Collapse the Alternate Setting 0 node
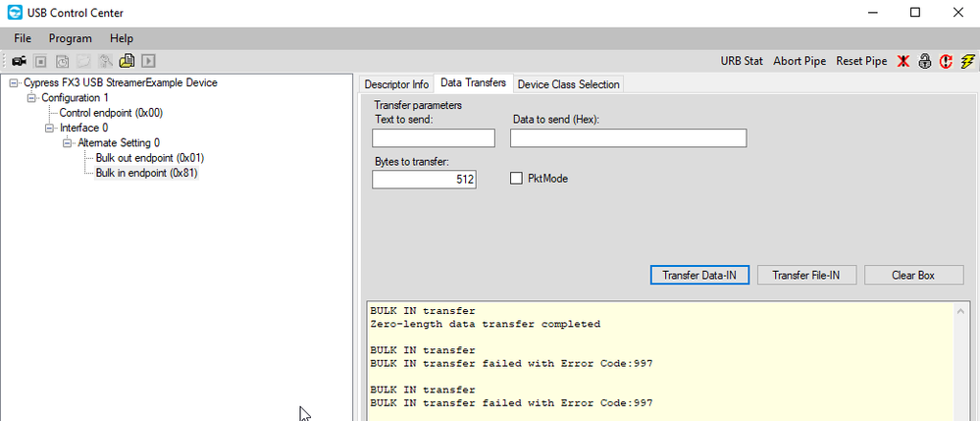This screenshot has height=421, width=980. point(68,143)
